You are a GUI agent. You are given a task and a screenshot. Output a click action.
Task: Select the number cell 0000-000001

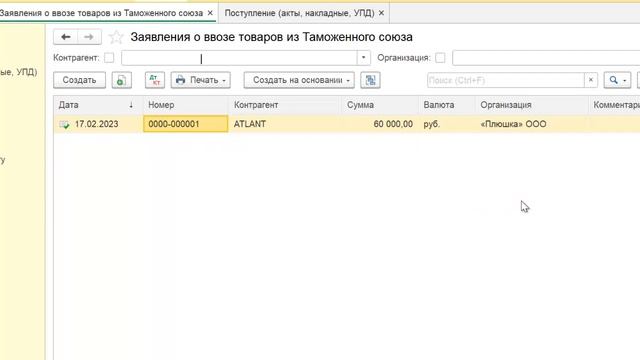pyautogui.click(x=186, y=124)
